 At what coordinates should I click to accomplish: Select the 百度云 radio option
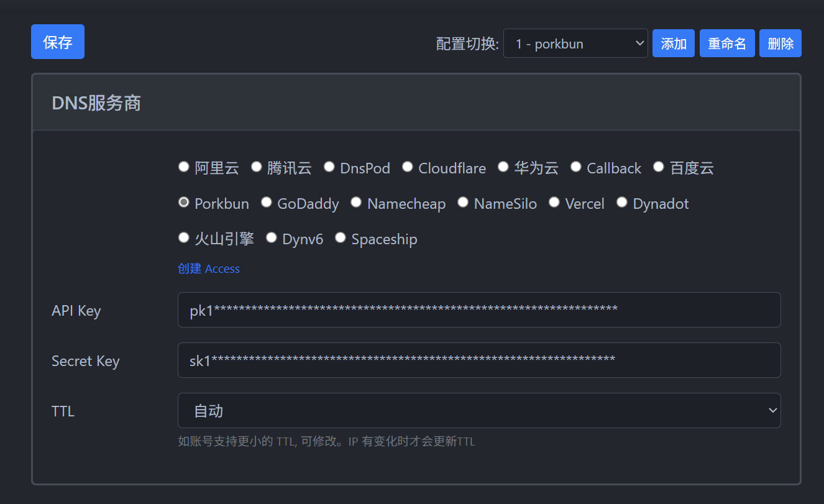[x=659, y=167]
